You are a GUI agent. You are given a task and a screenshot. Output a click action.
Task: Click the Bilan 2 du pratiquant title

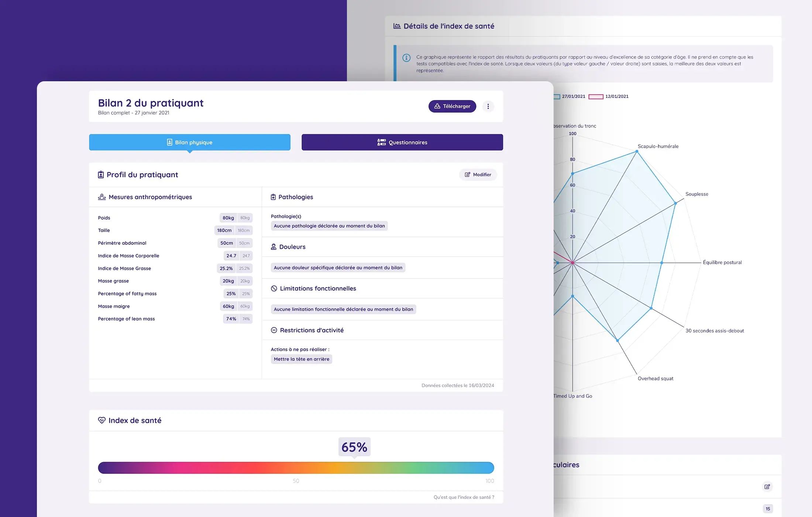click(x=151, y=103)
